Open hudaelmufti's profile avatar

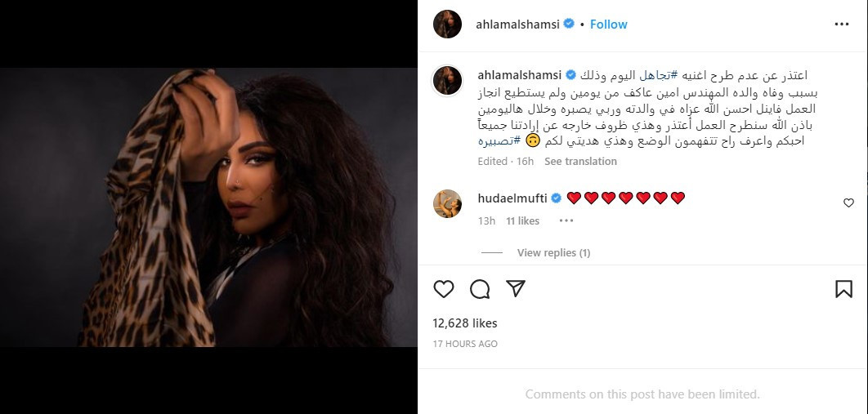(447, 203)
